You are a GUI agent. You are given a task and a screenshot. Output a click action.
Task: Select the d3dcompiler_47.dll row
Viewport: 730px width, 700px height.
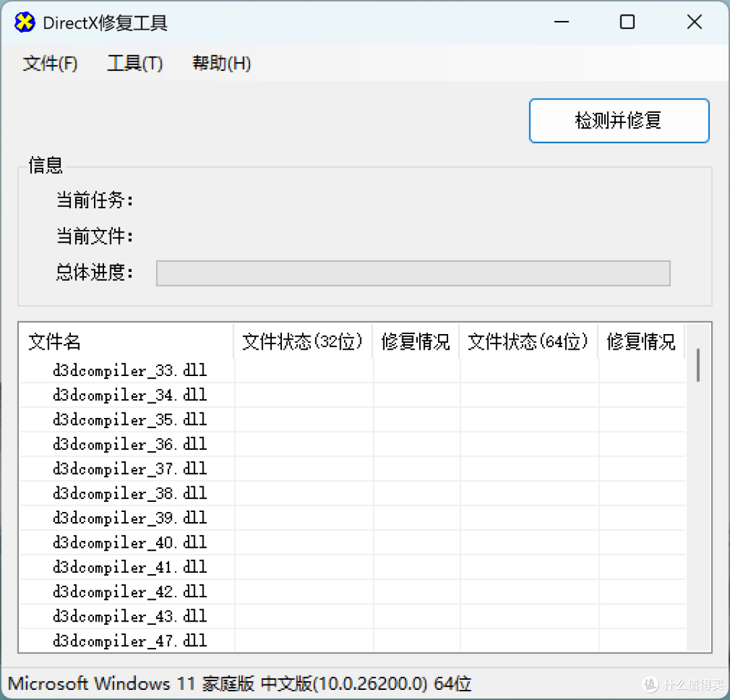tap(352, 641)
